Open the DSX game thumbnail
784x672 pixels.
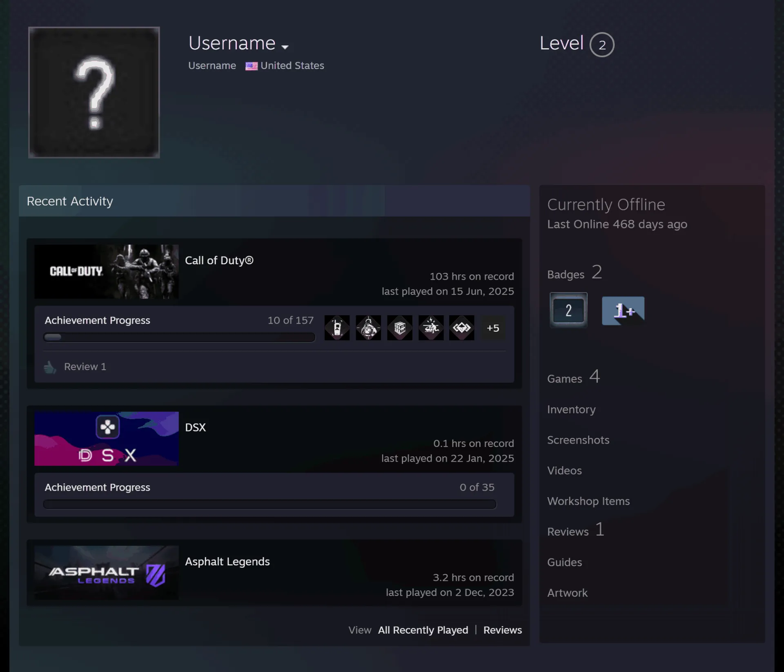click(x=107, y=439)
